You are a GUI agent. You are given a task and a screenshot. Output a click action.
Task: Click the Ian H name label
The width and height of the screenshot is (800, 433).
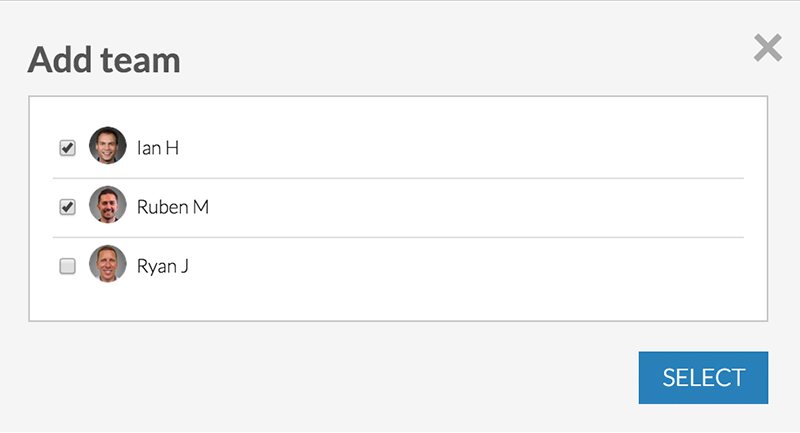(x=158, y=148)
